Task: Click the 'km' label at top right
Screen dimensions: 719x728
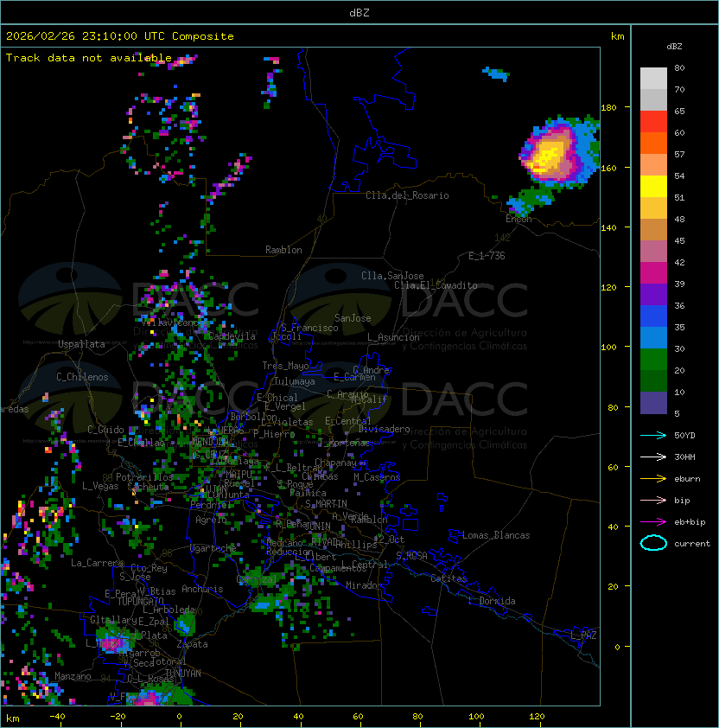Action: click(x=617, y=36)
